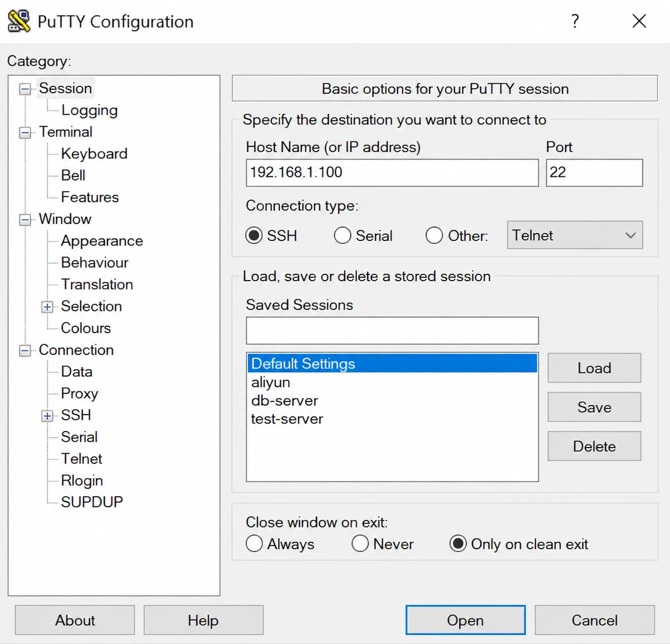Screen dimensions: 670x644
Task: Open the Session category
Action: click(65, 88)
